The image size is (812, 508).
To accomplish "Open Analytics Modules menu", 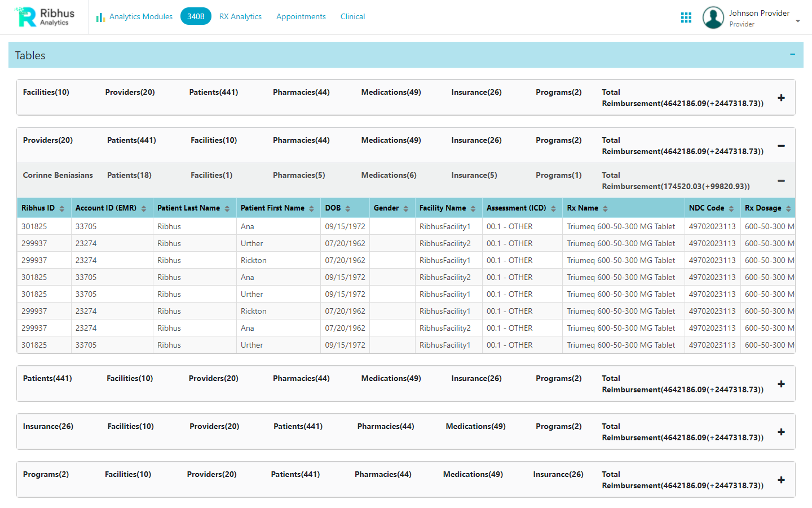I will point(135,17).
